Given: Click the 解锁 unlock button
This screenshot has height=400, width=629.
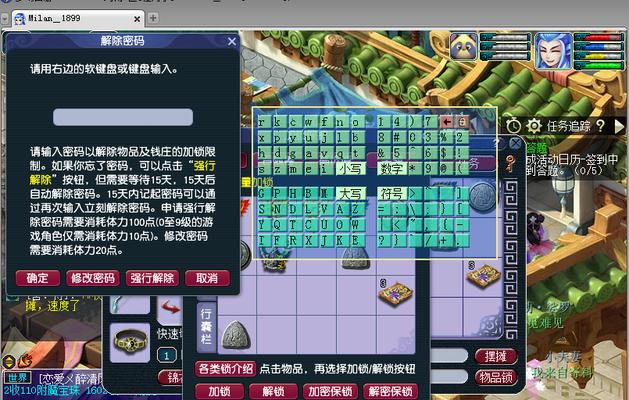Looking at the screenshot, I should pyautogui.click(x=273, y=391).
